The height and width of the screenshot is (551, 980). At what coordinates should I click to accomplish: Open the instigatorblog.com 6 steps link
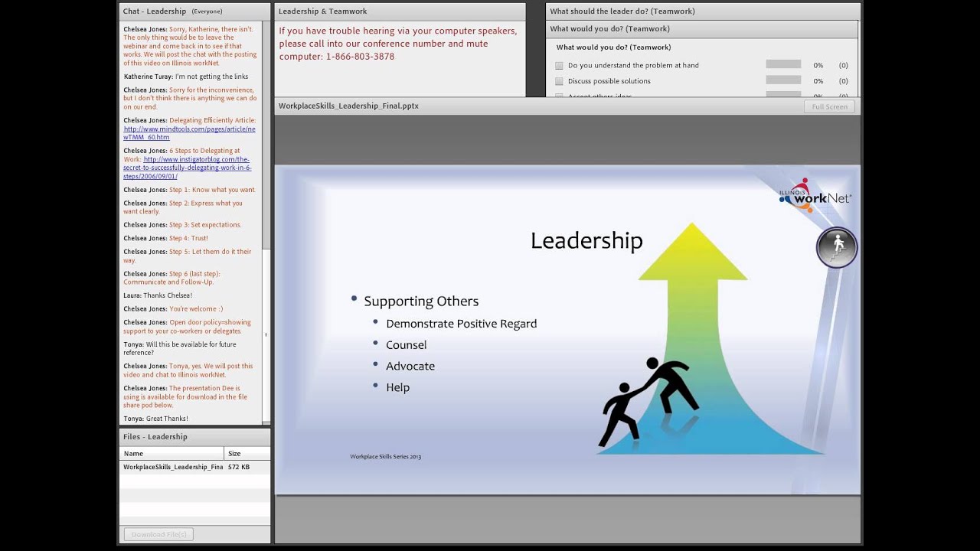coord(188,168)
